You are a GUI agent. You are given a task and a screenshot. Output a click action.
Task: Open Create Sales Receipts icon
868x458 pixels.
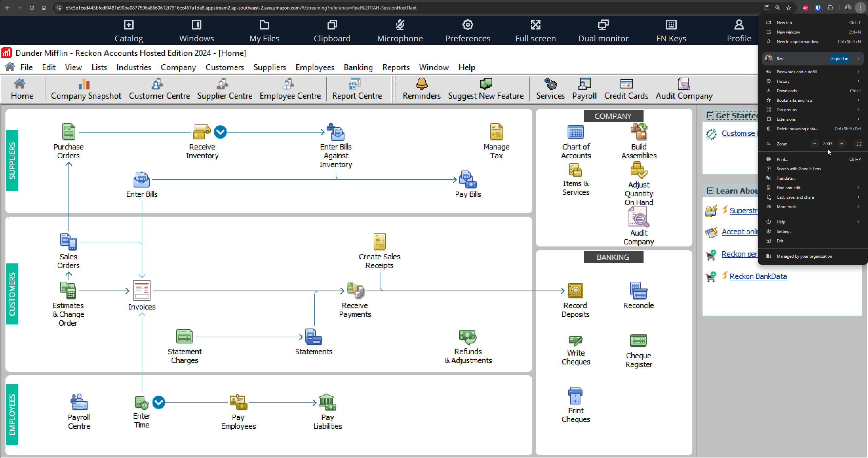[379, 242]
